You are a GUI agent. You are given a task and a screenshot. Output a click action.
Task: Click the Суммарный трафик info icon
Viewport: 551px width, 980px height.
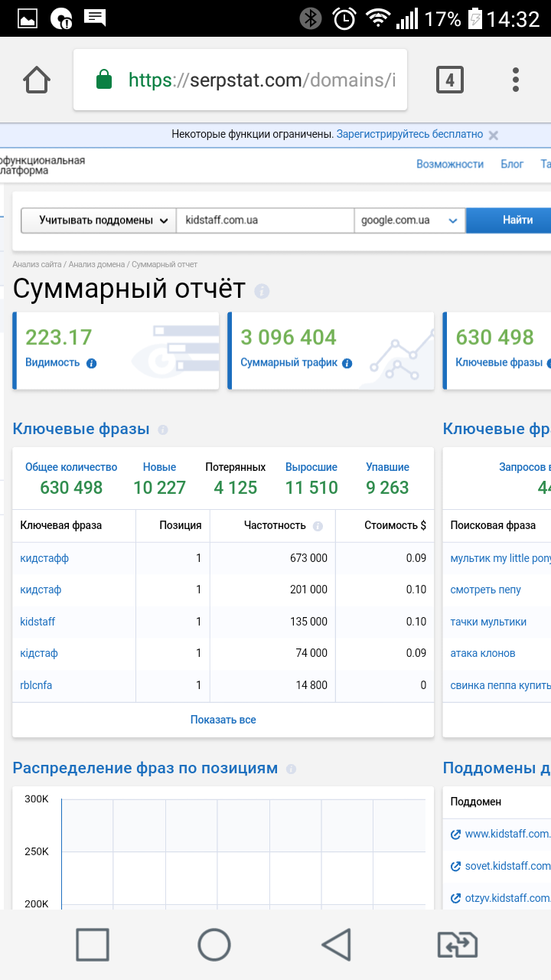[x=347, y=364]
